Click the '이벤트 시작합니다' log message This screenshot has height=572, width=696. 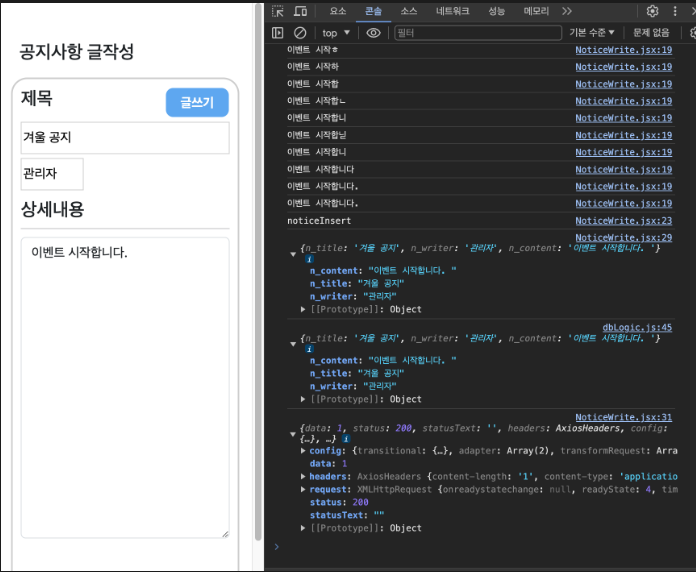320,170
